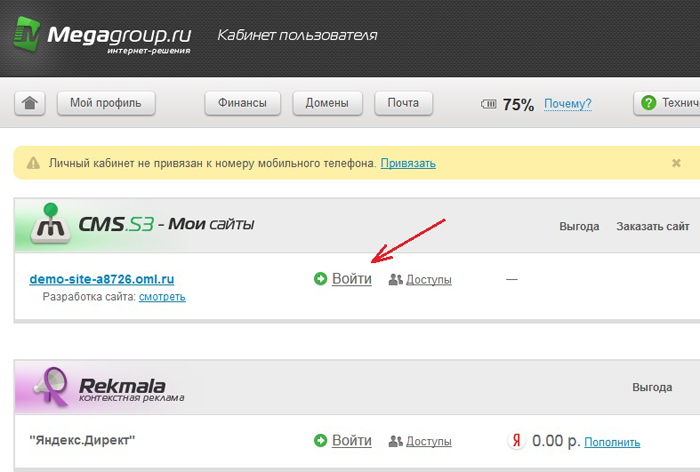Click green arrow icon beside demo-site Войти
700x472 pixels.
click(x=321, y=279)
